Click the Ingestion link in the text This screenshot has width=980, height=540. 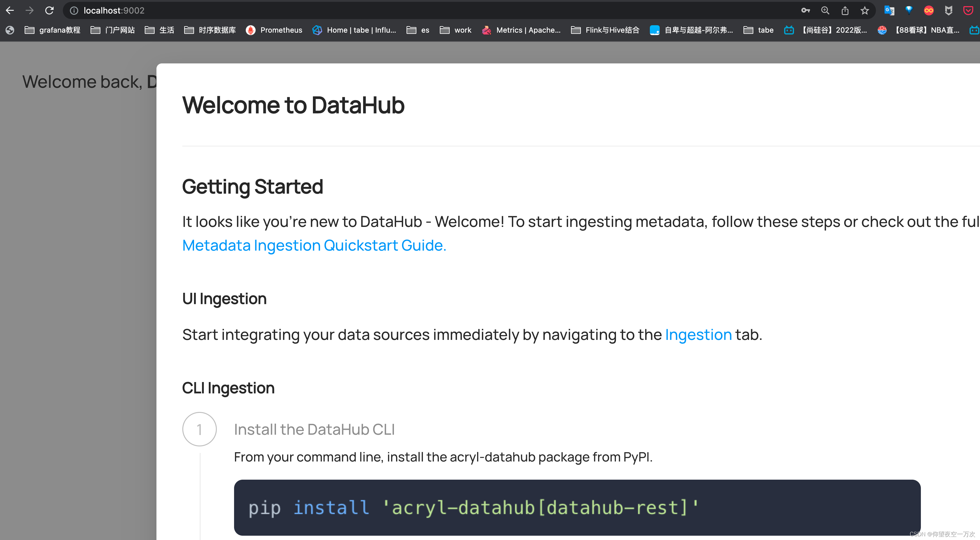698,335
